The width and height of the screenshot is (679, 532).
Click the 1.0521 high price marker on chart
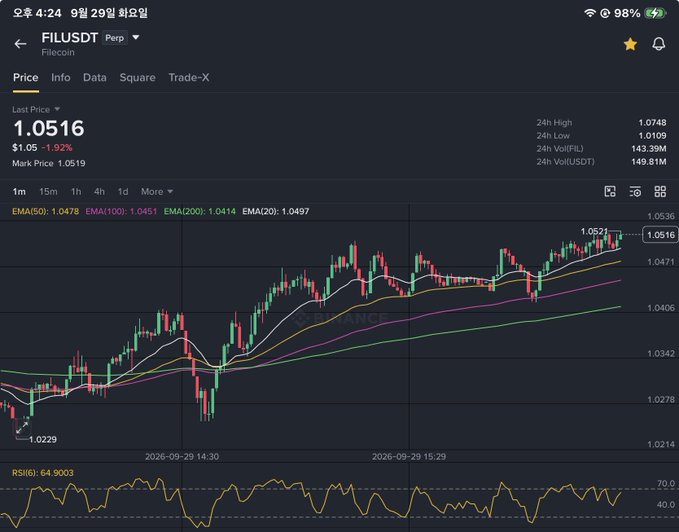click(x=594, y=231)
